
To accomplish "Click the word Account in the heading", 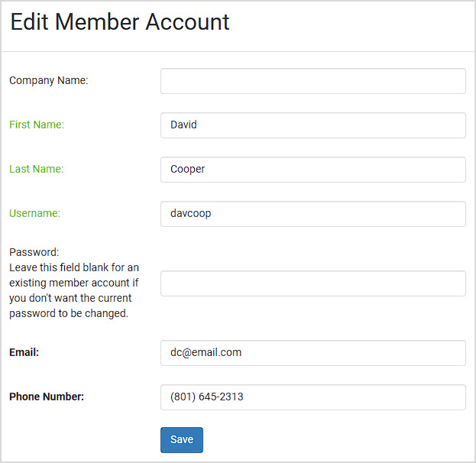I will tap(187, 22).
